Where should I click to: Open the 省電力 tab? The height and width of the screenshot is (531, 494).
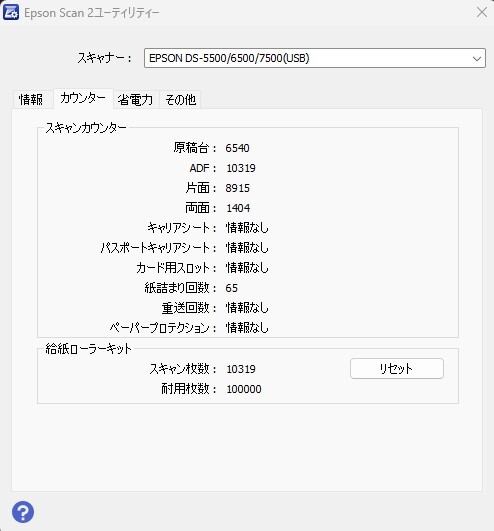point(135,100)
